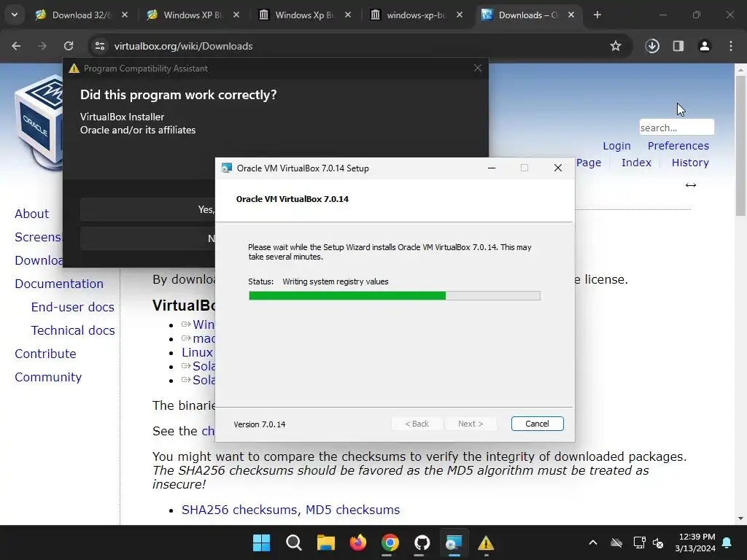Open the warning icon app in taskbar
The image size is (747, 560).
coord(485,542)
